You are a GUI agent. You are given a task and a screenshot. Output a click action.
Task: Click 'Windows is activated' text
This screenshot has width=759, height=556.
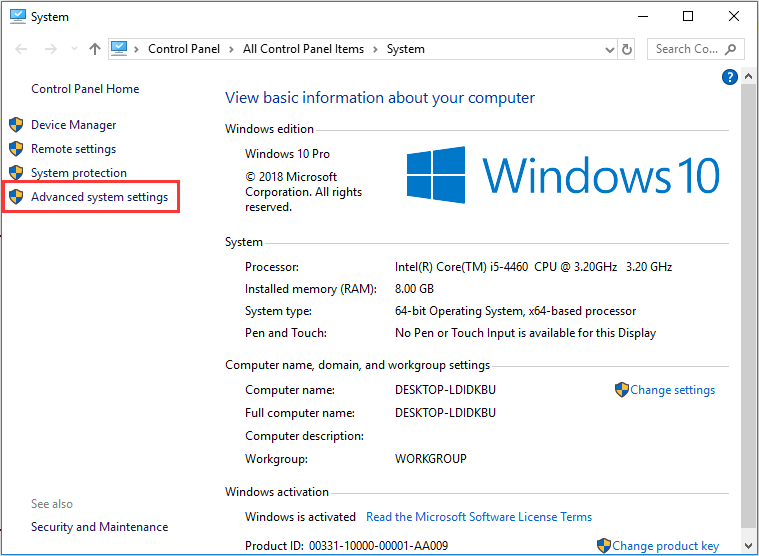pos(300,517)
